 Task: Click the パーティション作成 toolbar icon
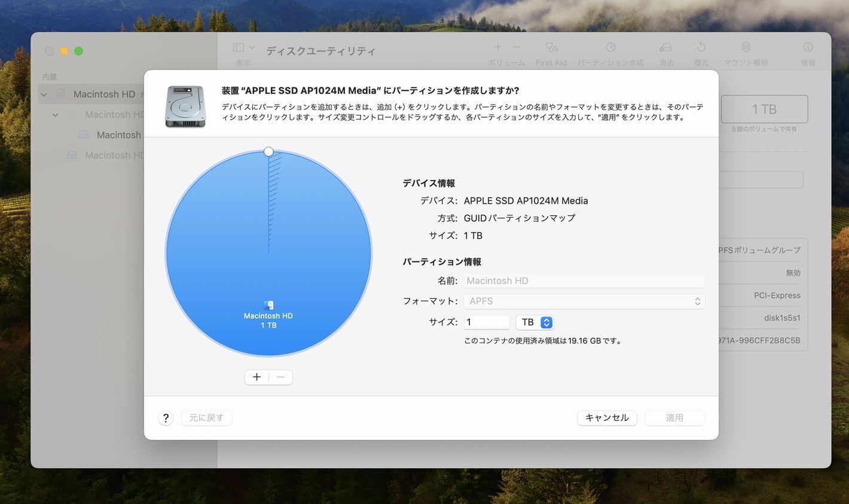click(610, 47)
